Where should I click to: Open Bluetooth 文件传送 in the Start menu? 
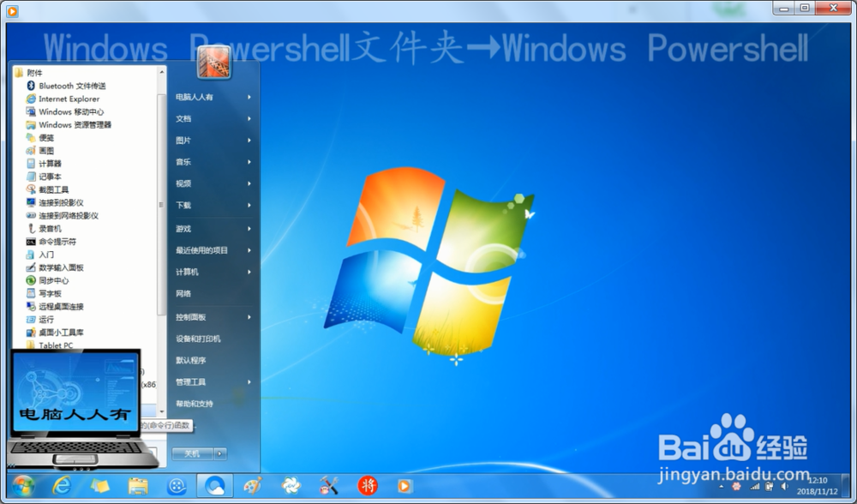pos(66,86)
